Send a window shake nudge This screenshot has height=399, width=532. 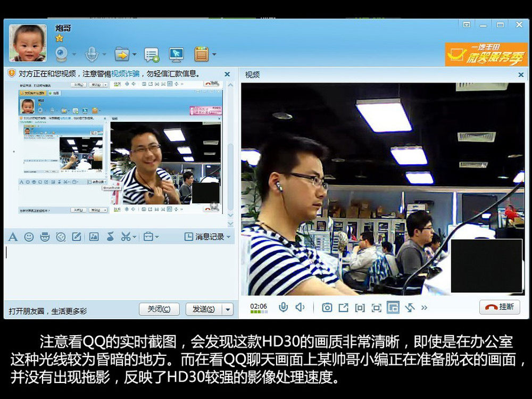coord(61,237)
